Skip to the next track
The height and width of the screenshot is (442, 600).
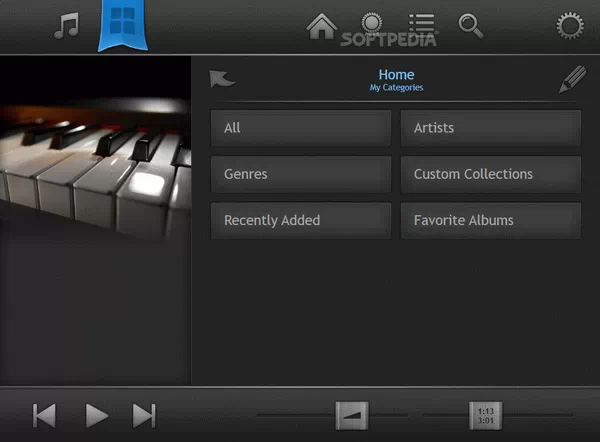[145, 415]
